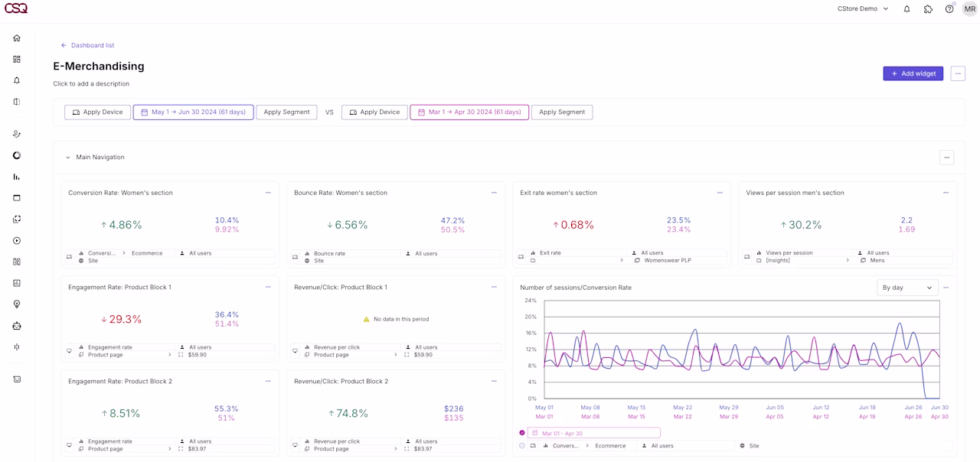
Task: Click the 74.8% revenue per click value
Action: point(352,413)
